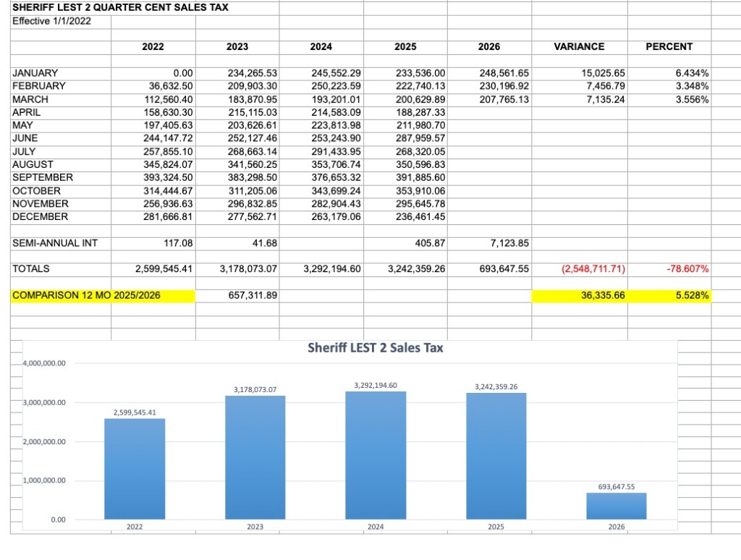Viewport: 741px width, 560px height.
Task: Click the red -78.607% percent cell
Action: pyautogui.click(x=687, y=269)
